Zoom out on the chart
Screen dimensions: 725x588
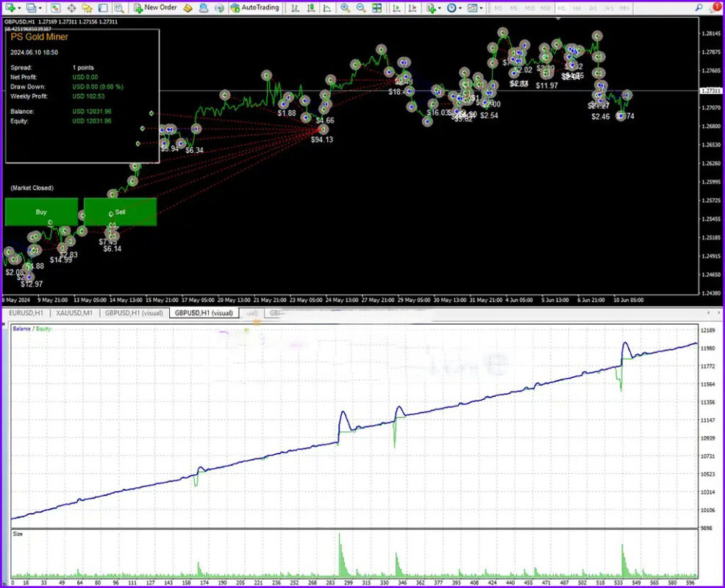(361, 7)
